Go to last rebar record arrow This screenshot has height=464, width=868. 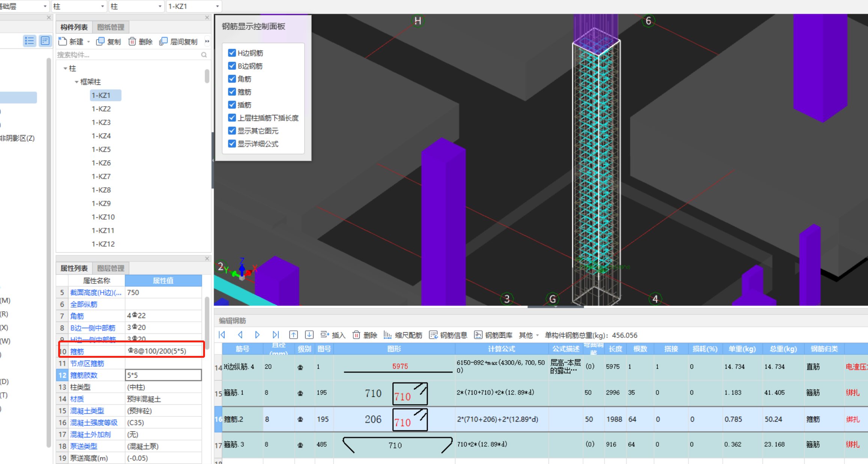pos(276,334)
